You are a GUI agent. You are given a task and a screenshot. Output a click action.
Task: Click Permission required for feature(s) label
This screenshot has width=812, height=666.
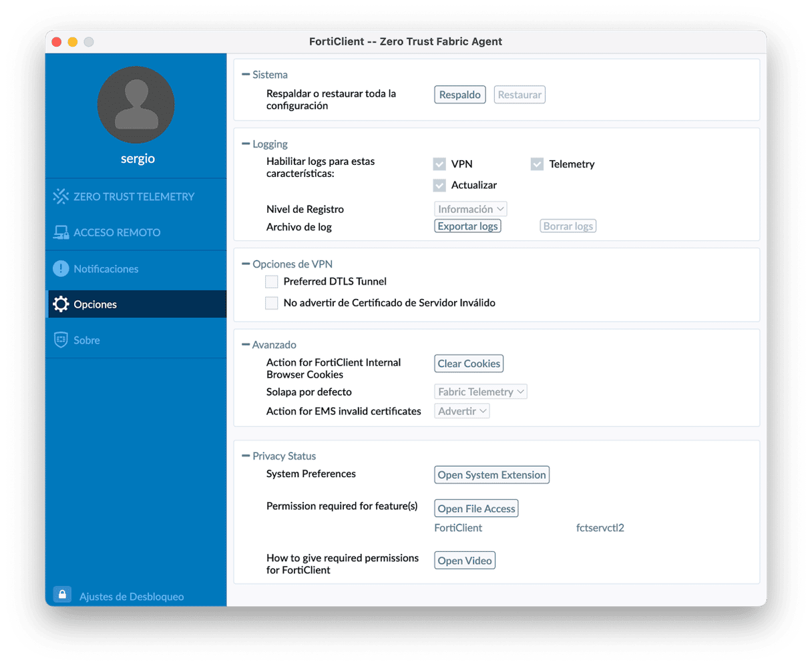tap(342, 506)
